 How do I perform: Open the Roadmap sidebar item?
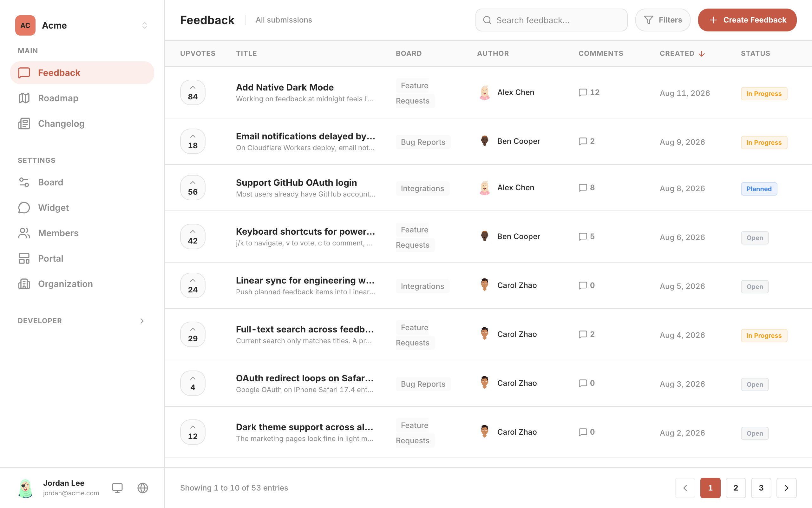[x=82, y=98]
